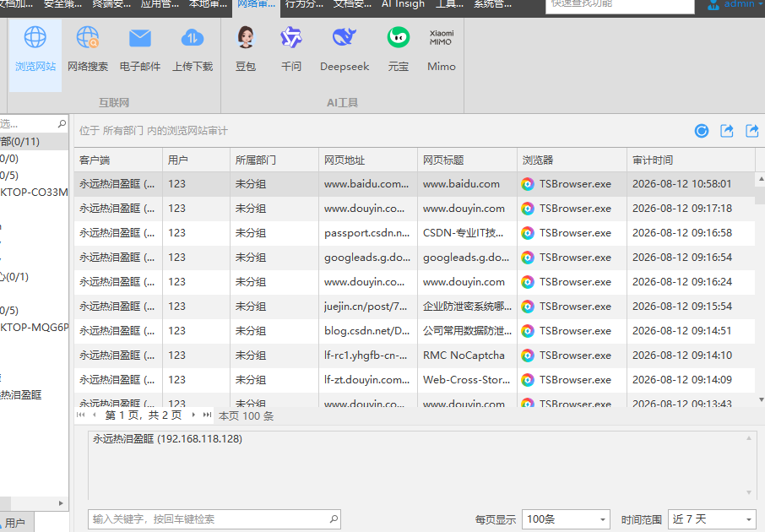Go to last page of results
765x532 pixels.
pyautogui.click(x=208, y=415)
